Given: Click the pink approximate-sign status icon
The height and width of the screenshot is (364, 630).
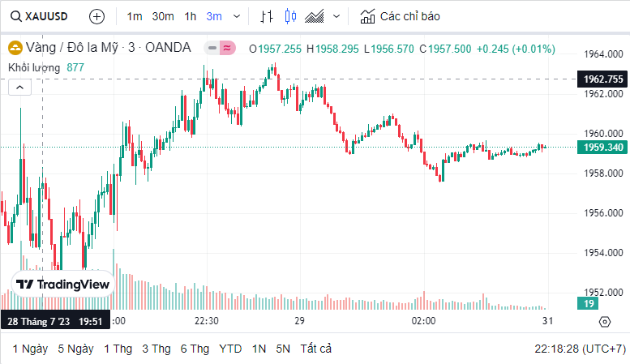Looking at the screenshot, I should (228, 49).
